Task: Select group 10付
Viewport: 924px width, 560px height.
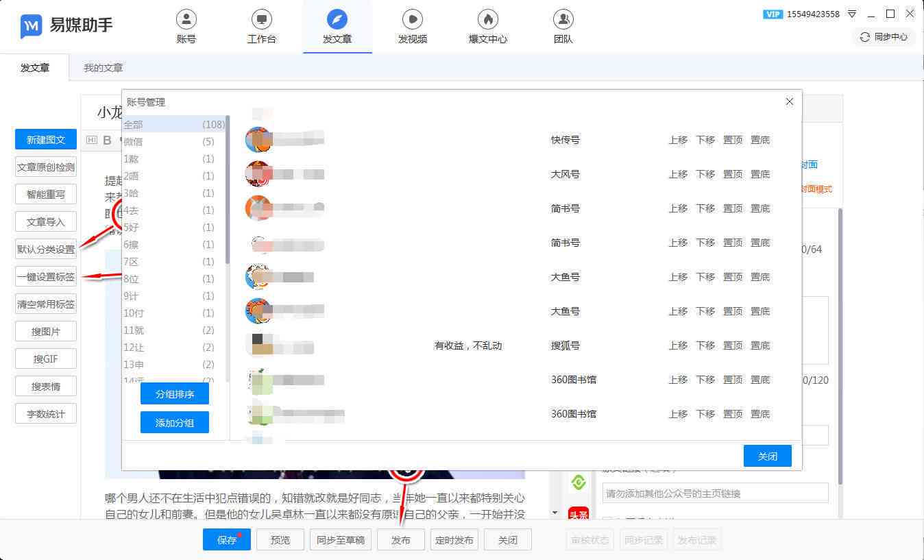Action: click(173, 313)
